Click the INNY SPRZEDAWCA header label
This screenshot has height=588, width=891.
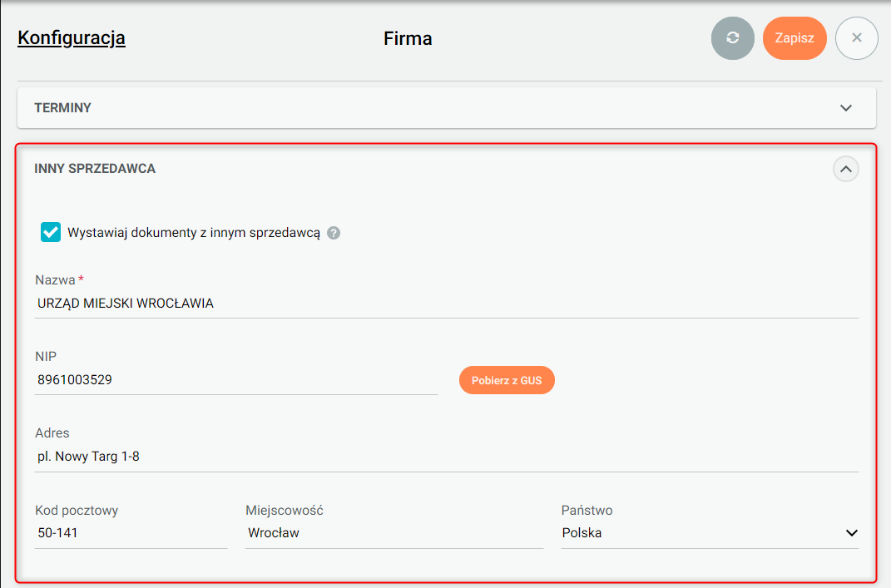95,169
